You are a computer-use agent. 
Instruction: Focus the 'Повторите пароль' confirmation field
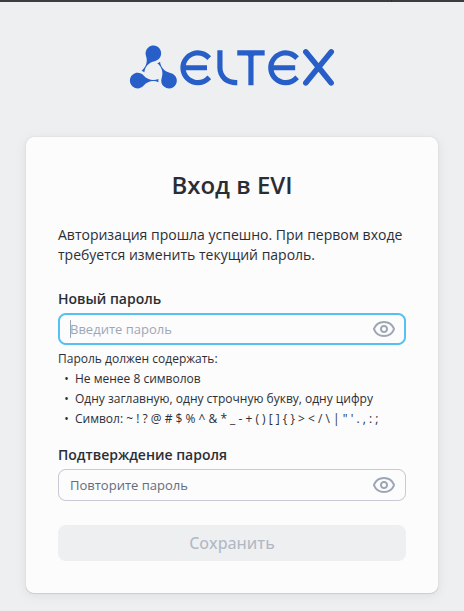click(232, 485)
